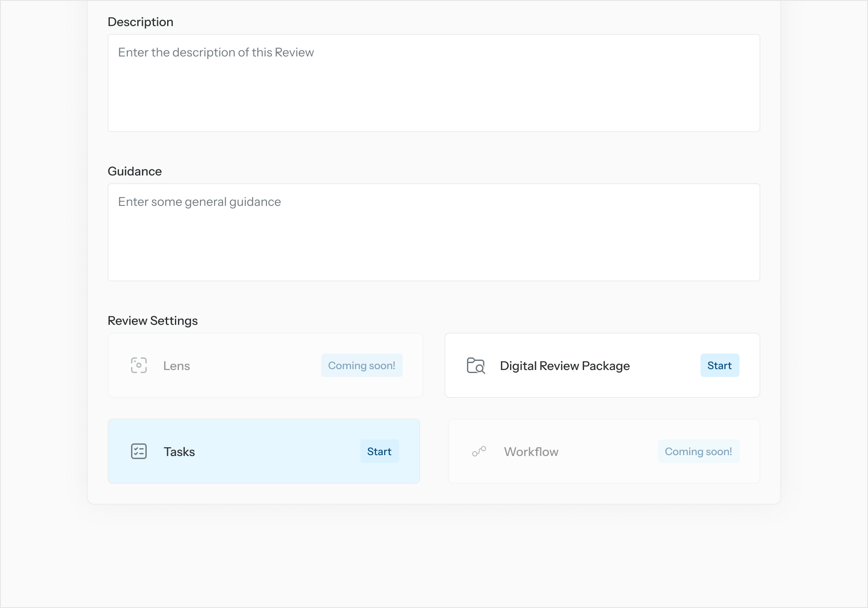The image size is (868, 608).
Task: Focus the Description text area
Action: [x=434, y=83]
